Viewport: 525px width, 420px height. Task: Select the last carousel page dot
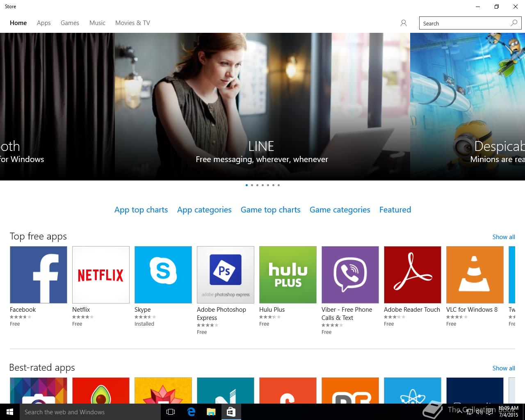278,185
